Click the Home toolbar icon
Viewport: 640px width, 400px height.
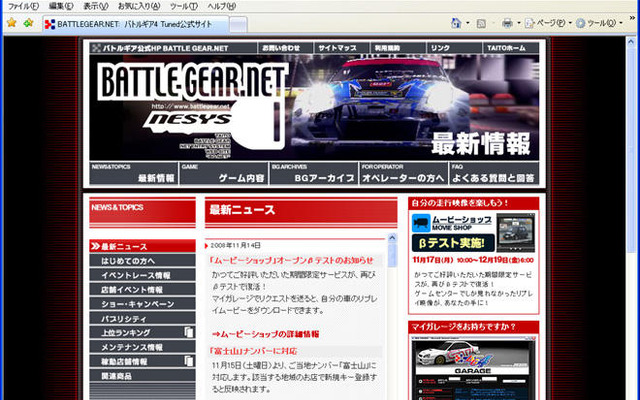[x=456, y=23]
